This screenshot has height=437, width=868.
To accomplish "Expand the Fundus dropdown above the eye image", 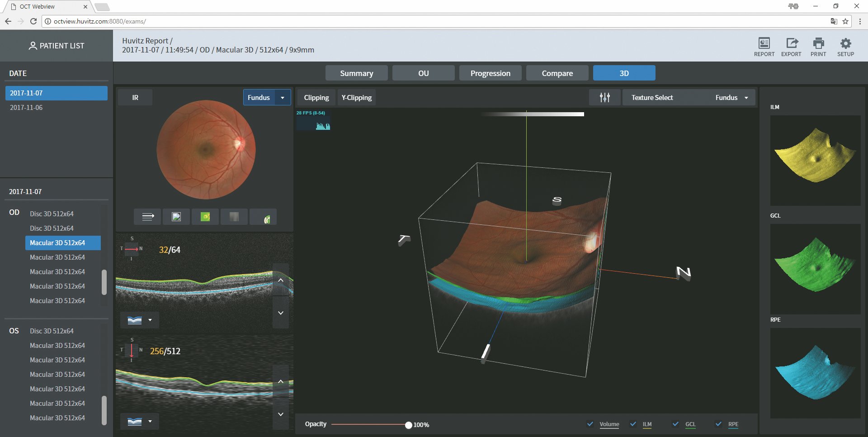I will coord(283,97).
